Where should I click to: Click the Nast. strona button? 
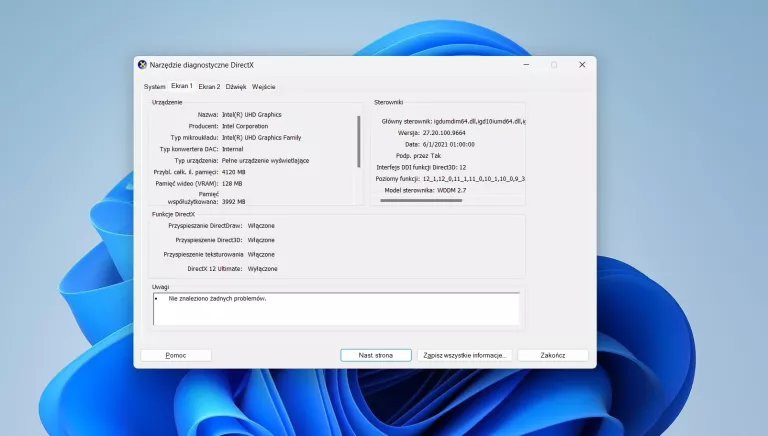(x=375, y=355)
